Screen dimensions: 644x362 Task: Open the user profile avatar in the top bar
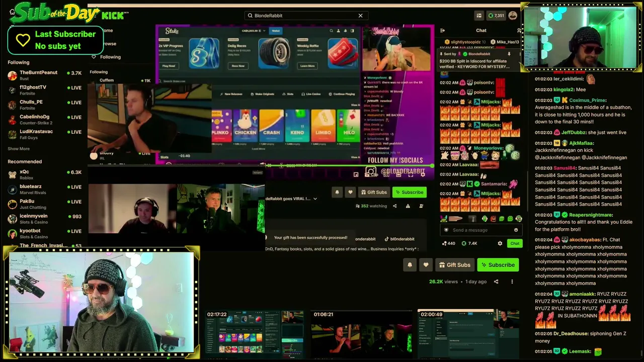coord(513,16)
